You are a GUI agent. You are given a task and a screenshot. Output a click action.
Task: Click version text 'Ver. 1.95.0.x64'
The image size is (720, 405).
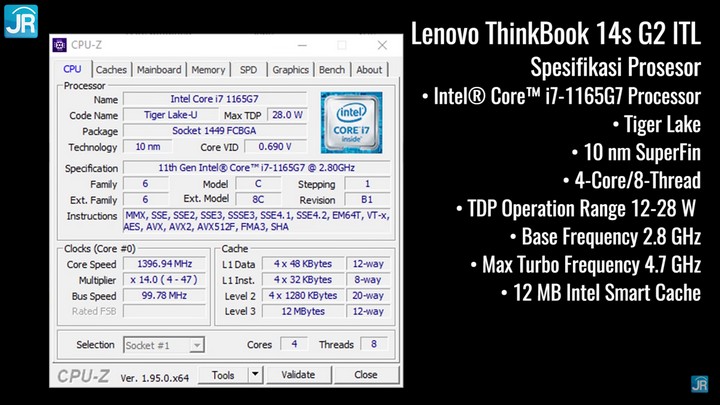click(x=155, y=378)
